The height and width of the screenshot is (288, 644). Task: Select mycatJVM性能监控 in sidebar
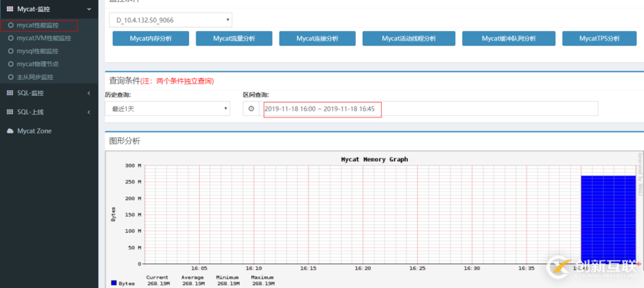pos(44,38)
